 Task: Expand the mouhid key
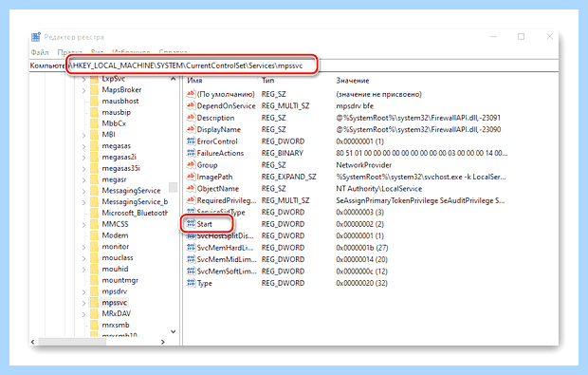(x=84, y=270)
